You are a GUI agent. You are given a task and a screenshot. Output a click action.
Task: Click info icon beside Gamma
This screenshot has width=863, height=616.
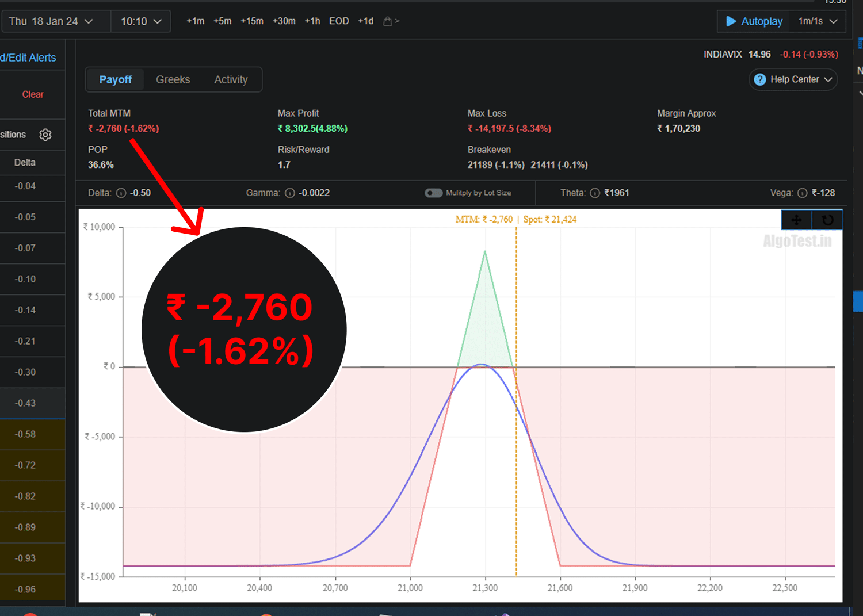tap(290, 193)
